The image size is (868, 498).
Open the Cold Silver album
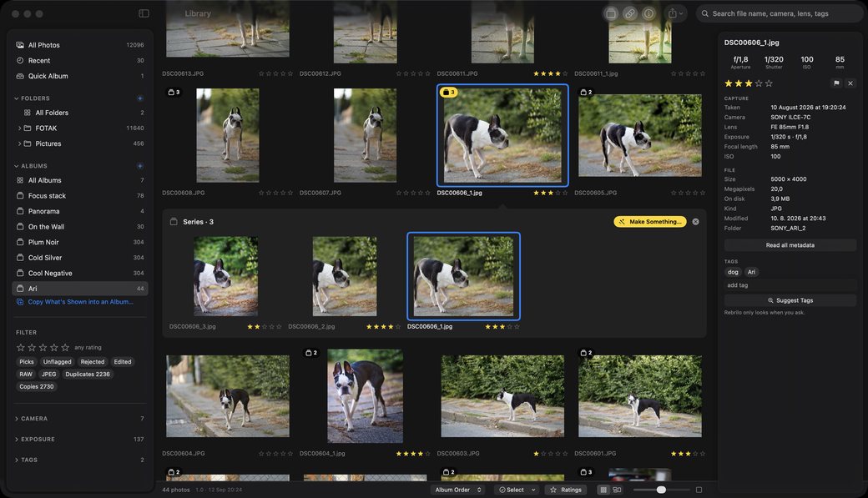coord(80,258)
